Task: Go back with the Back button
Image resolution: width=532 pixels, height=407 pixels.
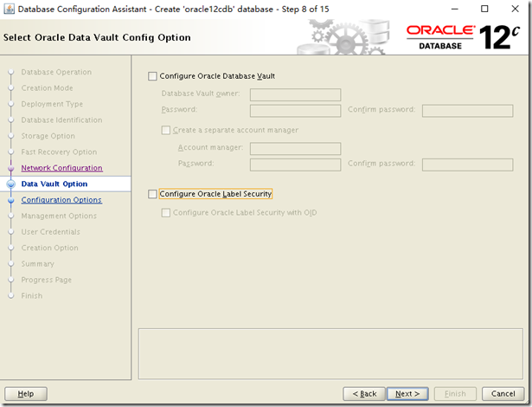Action: [x=364, y=394]
